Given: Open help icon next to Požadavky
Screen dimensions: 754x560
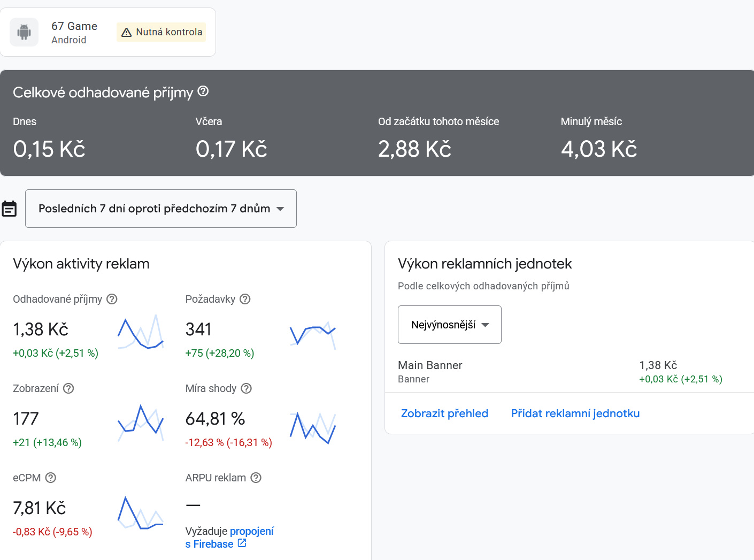Looking at the screenshot, I should tap(245, 299).
